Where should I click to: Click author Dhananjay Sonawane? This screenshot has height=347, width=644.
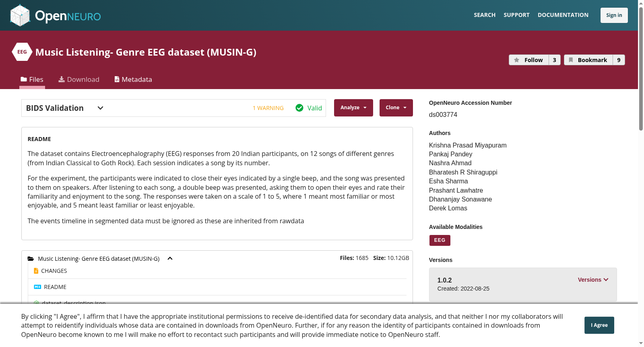460,199
